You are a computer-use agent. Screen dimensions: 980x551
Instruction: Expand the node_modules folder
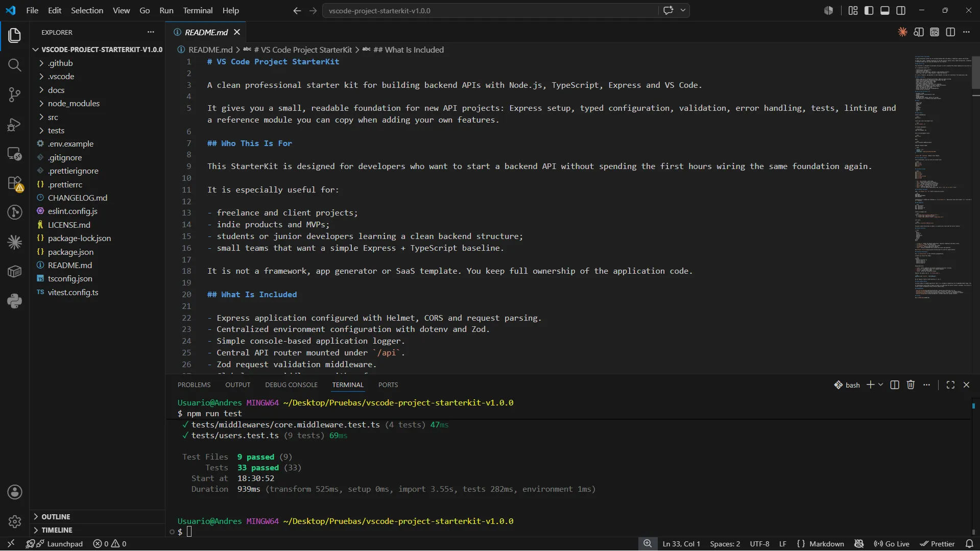coord(97,103)
